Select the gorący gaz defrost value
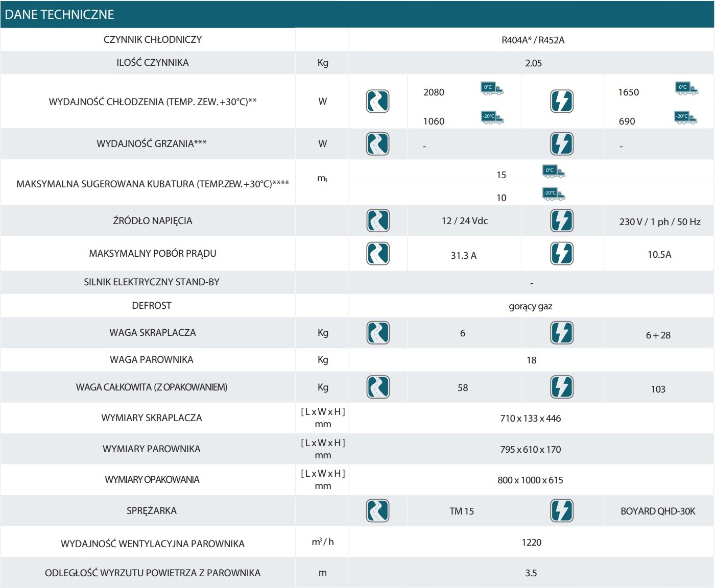 point(531,307)
